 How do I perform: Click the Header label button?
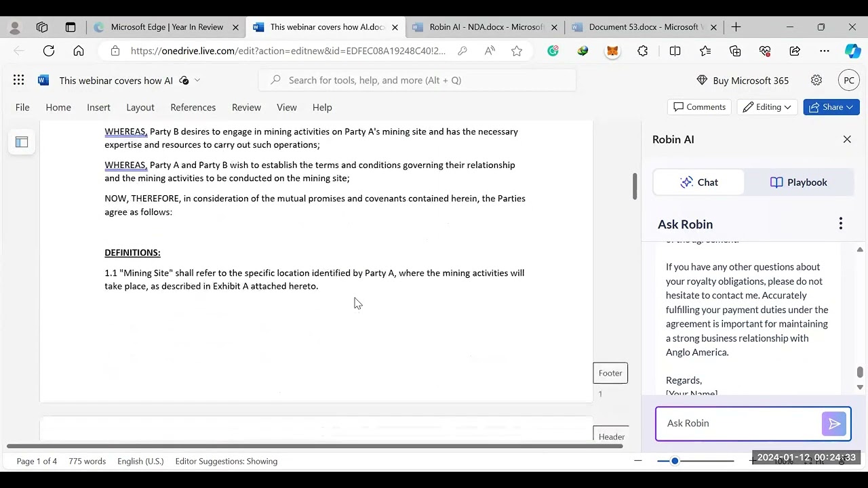(x=612, y=435)
